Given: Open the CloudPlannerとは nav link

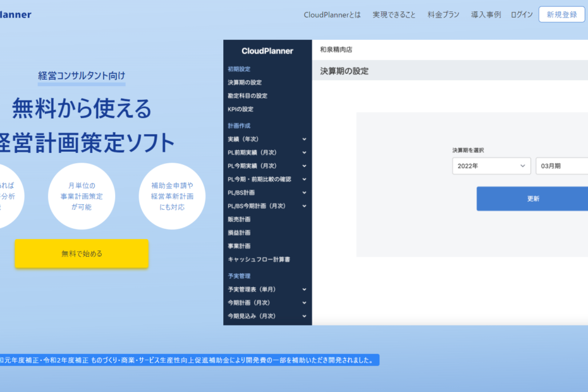Looking at the screenshot, I should coord(332,15).
